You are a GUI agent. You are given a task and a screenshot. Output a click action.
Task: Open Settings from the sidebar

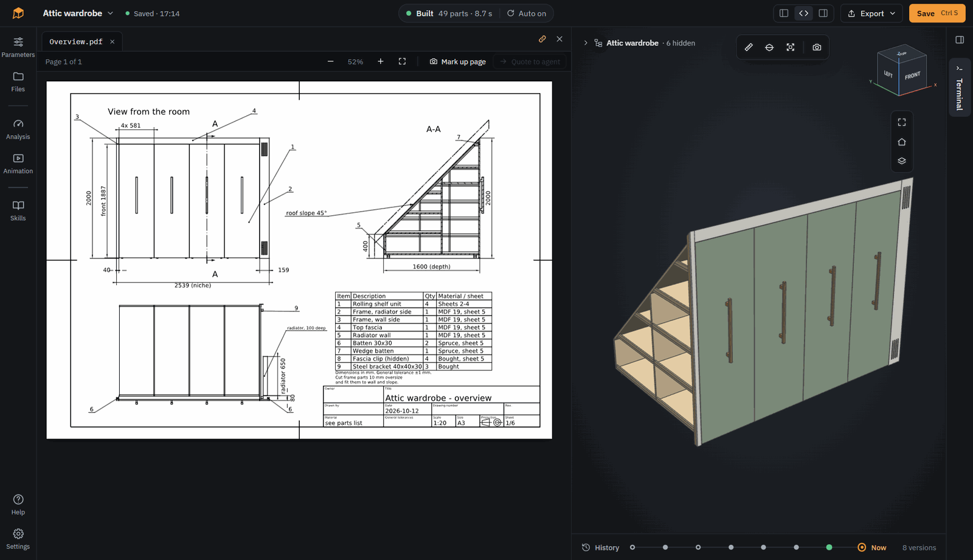[x=18, y=539]
